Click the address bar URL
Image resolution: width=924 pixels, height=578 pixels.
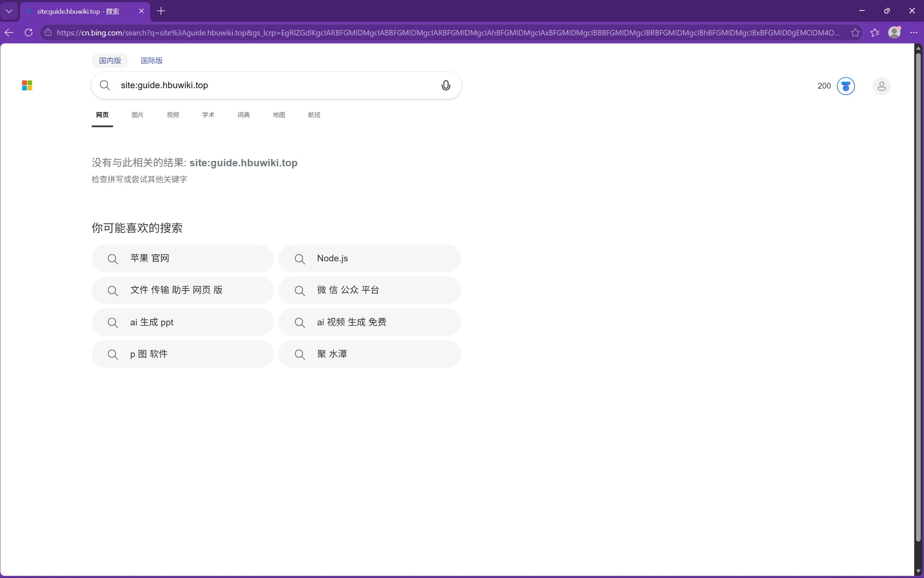(448, 33)
